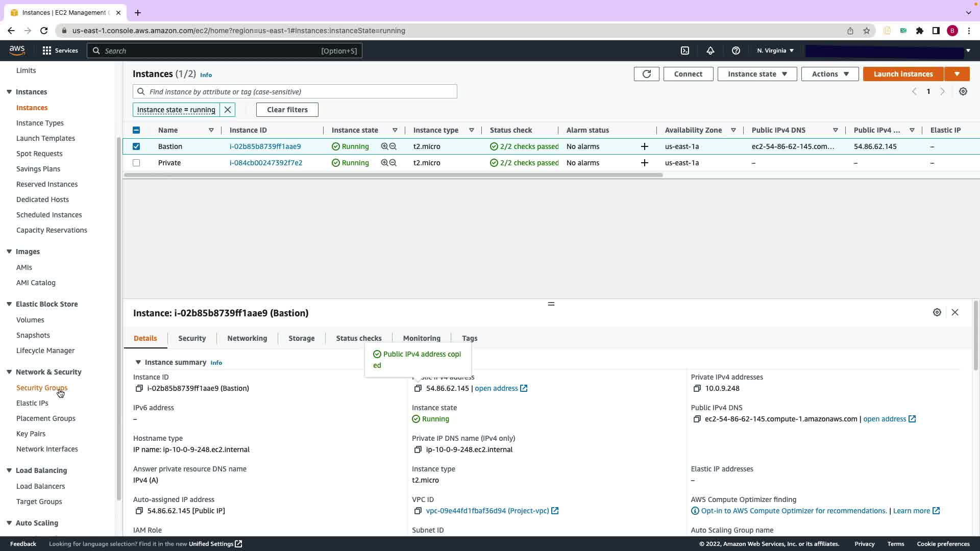
Task: Zoom in on Bastion instance state
Action: (384, 146)
